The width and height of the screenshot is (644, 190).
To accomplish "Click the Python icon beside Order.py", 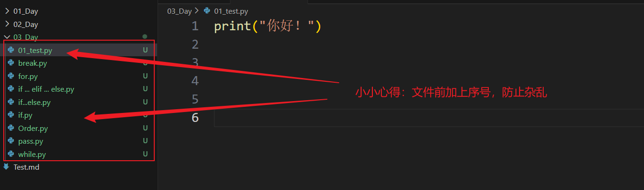I will (x=11, y=128).
